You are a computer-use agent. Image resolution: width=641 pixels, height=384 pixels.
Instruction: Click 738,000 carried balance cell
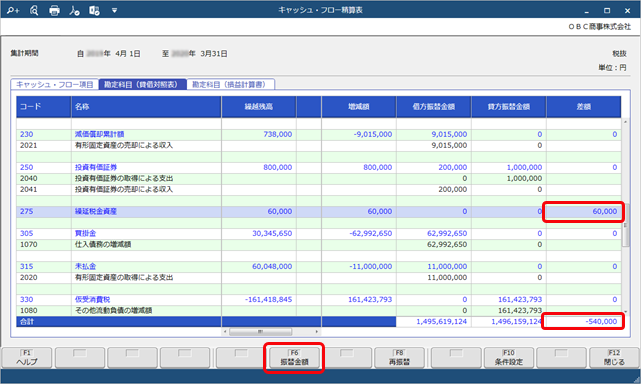click(259, 134)
